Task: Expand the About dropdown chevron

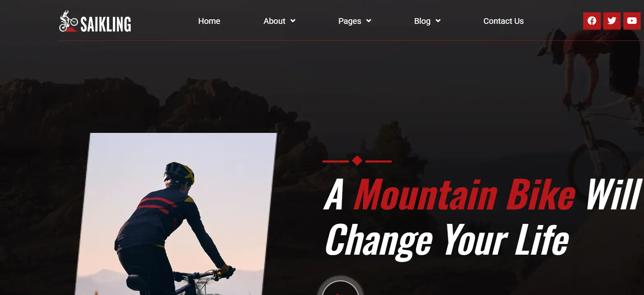Action: coord(293,21)
